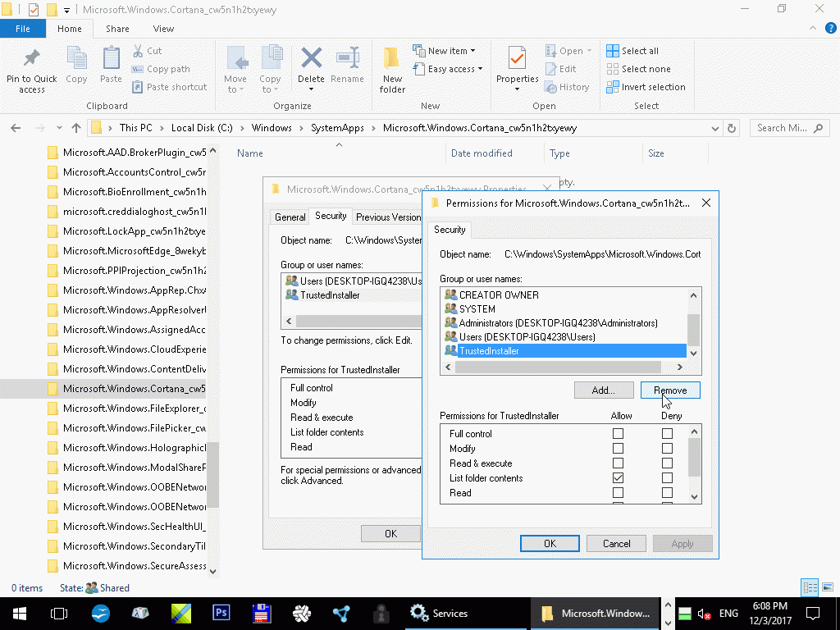Click the Copy ribbon icon
Viewport: 840px width, 630px height.
76,58
